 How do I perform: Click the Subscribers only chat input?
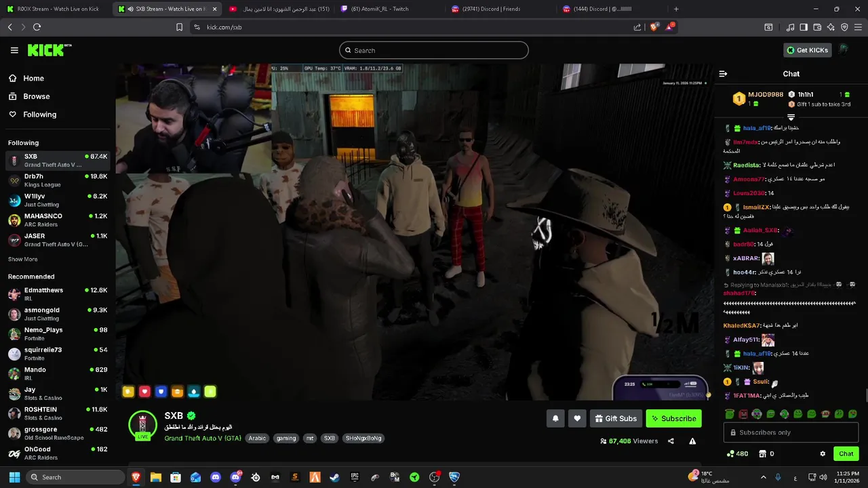point(791,432)
